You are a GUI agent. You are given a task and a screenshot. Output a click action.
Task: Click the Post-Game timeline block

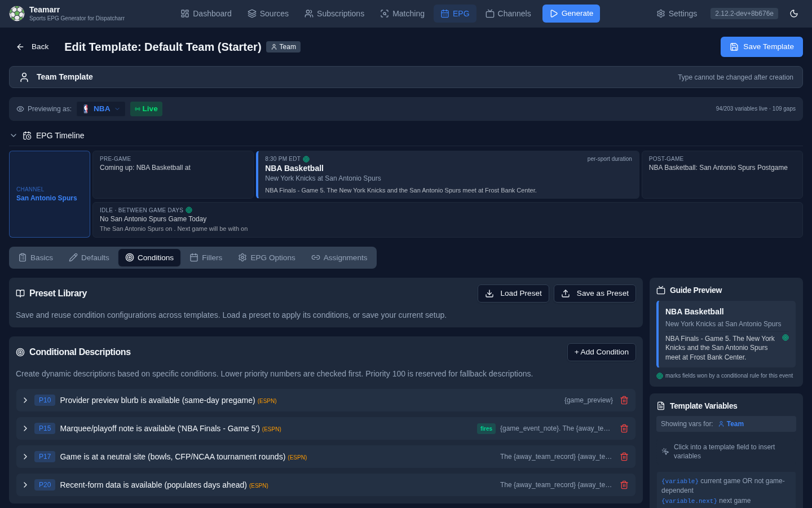[x=722, y=174]
